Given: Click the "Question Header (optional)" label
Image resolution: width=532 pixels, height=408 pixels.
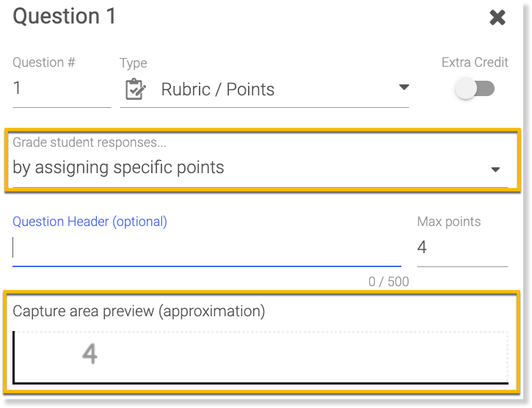Looking at the screenshot, I should click(90, 221).
